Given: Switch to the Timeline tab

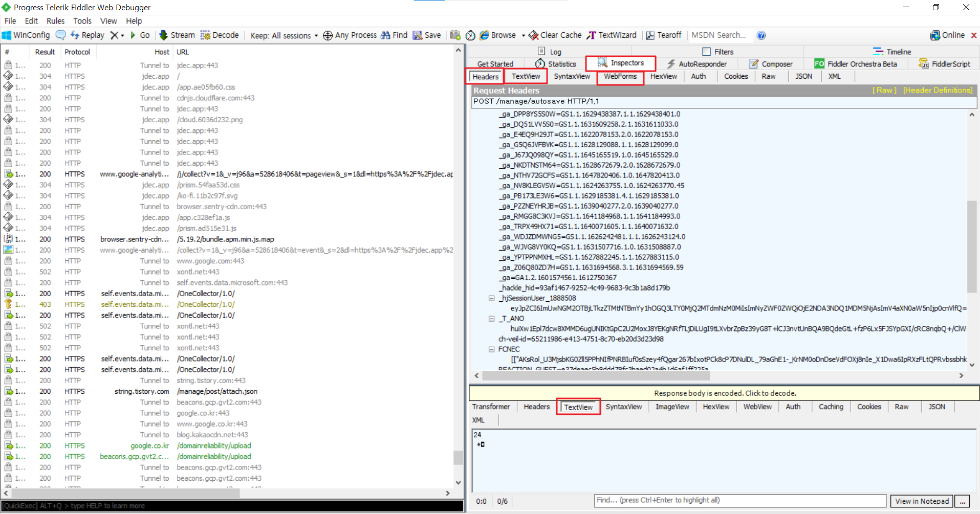Looking at the screenshot, I should [x=892, y=52].
